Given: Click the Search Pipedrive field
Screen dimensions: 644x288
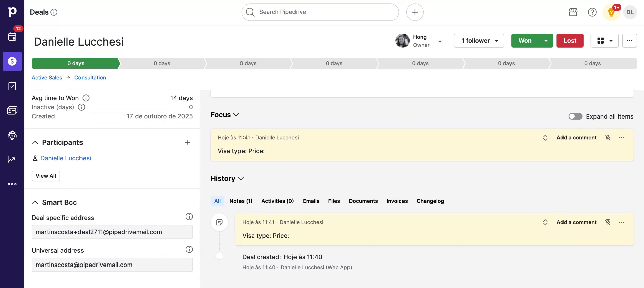Looking at the screenshot, I should 320,12.
